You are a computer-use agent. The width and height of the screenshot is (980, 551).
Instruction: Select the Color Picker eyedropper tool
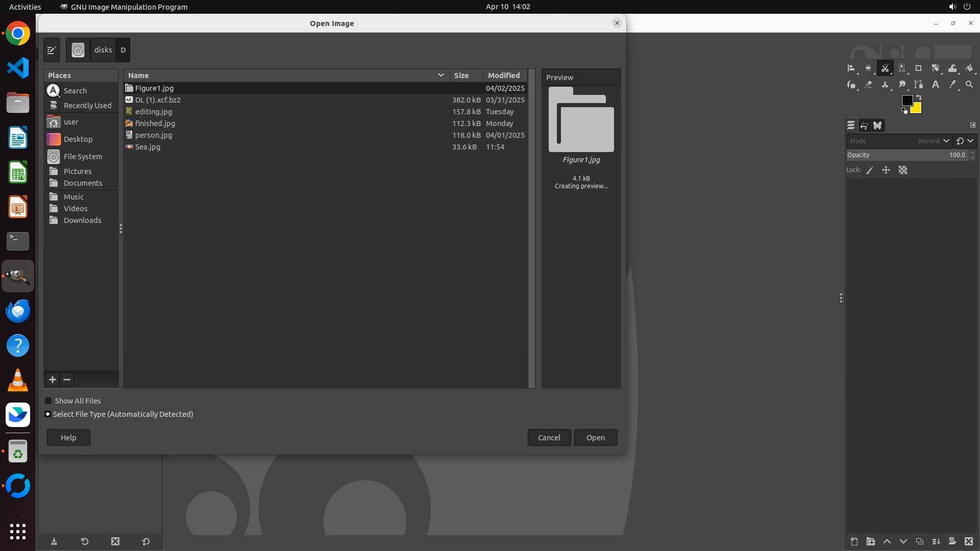(952, 85)
